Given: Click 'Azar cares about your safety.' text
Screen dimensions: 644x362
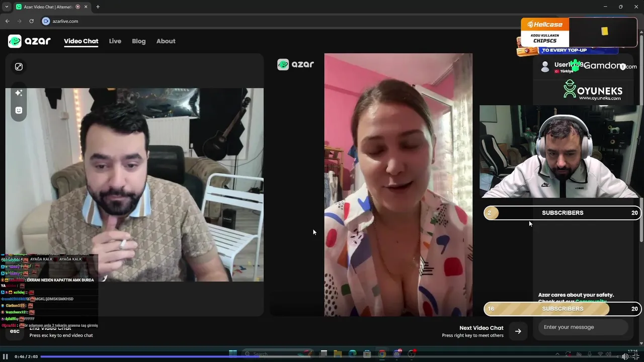Looking at the screenshot, I should (x=576, y=295).
